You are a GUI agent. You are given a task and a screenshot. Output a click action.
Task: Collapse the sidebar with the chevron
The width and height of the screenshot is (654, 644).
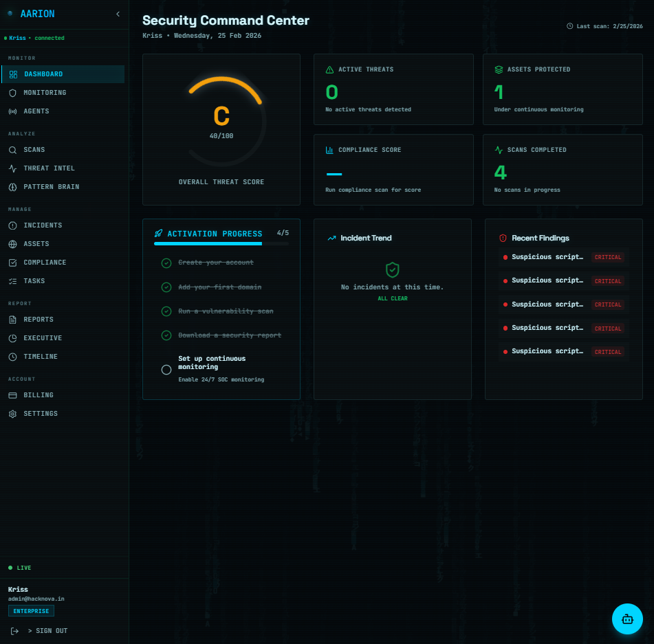[x=118, y=13]
